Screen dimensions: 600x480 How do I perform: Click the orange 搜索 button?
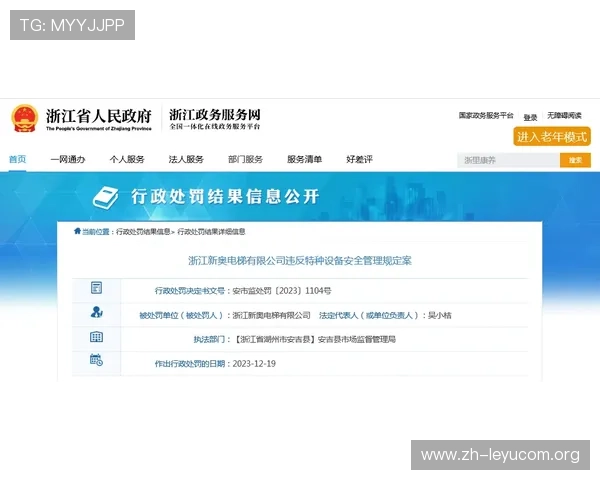click(x=575, y=160)
